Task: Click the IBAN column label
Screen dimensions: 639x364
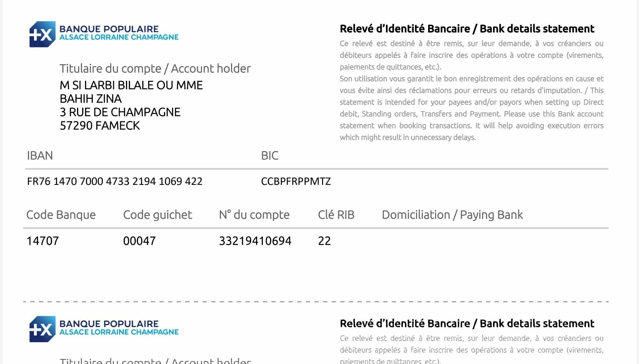Action: pyautogui.click(x=40, y=155)
